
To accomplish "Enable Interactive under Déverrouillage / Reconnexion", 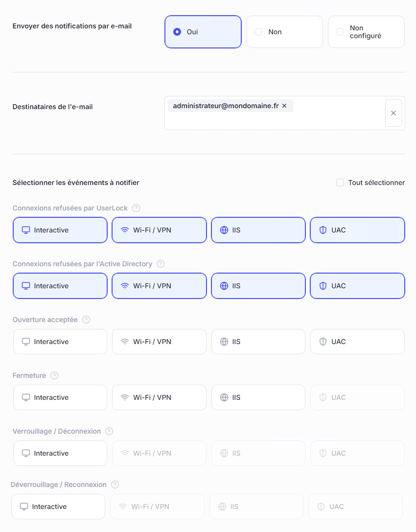I will tap(58, 507).
